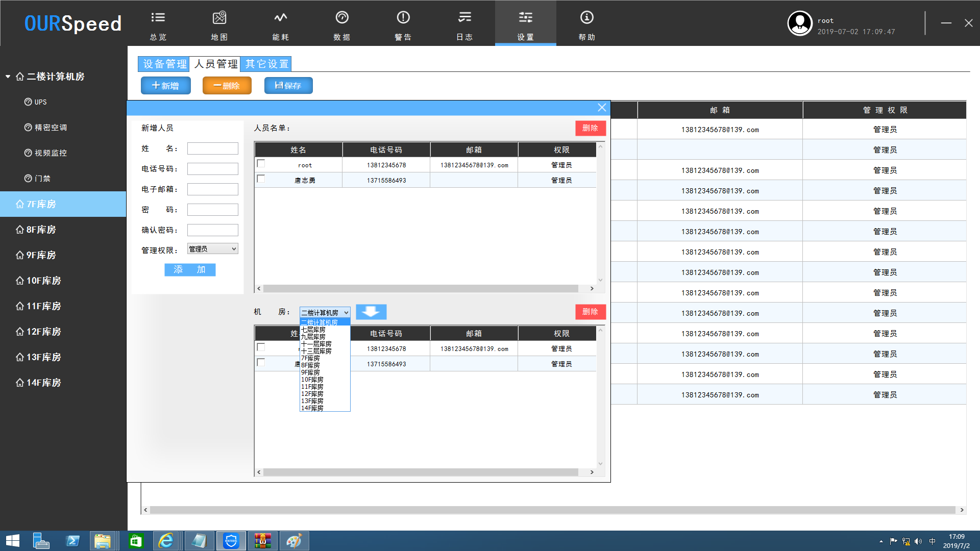Open the 地图 map view icon
The height and width of the screenshot is (551, 980).
pos(219,18)
